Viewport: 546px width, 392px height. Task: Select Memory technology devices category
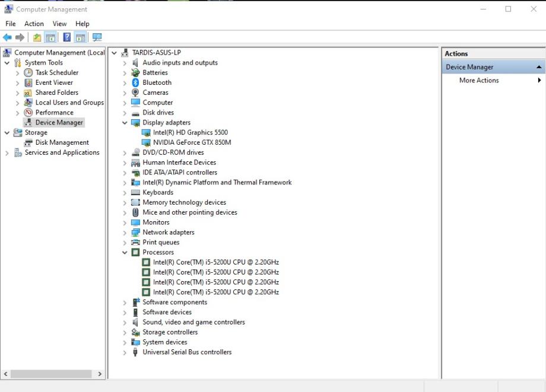pyautogui.click(x=184, y=202)
